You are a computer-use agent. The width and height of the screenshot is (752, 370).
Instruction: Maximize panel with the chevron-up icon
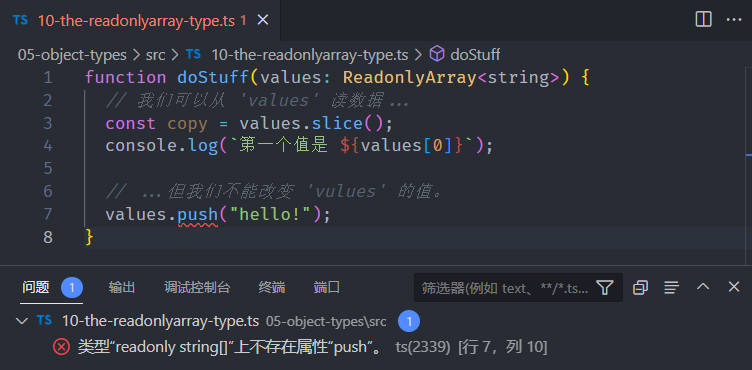pos(703,287)
